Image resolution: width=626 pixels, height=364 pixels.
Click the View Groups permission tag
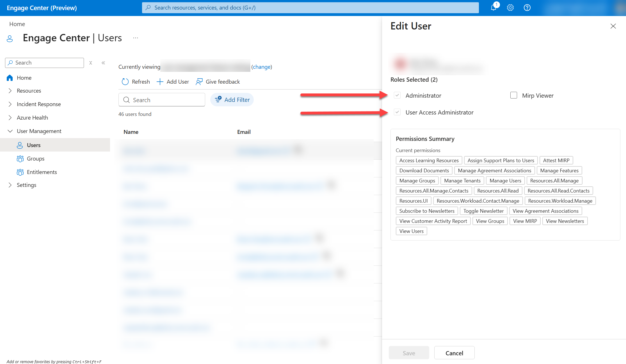pos(490,221)
